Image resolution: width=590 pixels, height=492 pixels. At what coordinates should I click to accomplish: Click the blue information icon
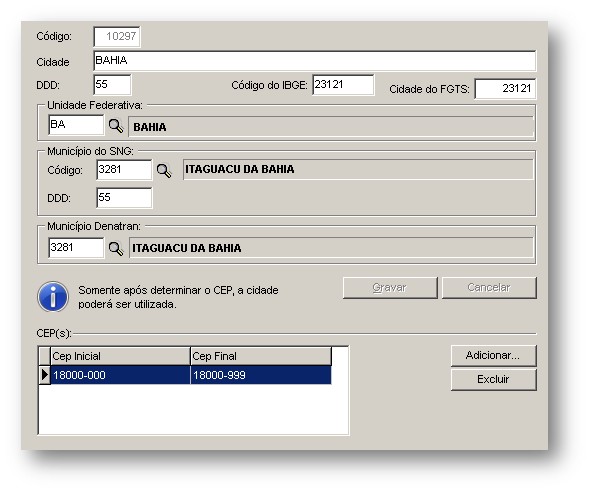coord(53,297)
